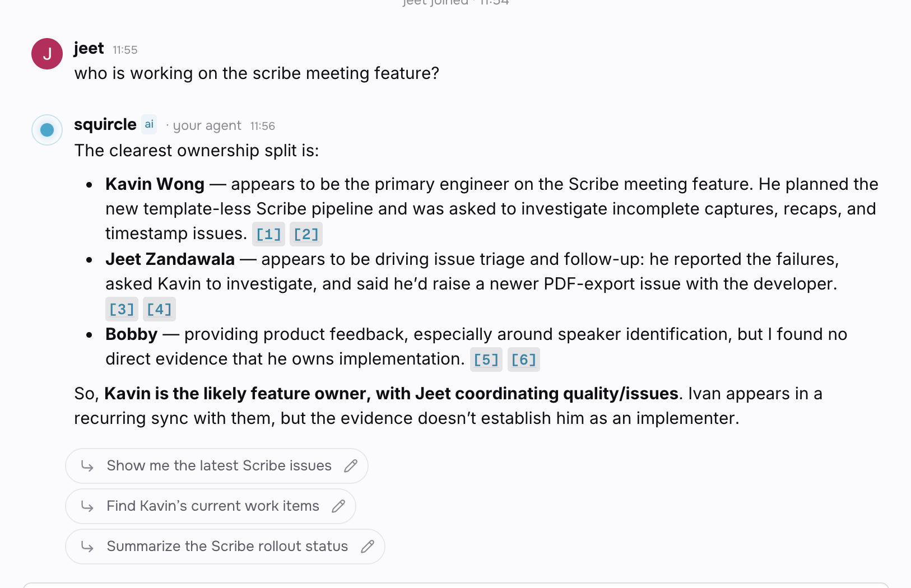This screenshot has width=911, height=588.
Task: Open citation [2]
Action: click(306, 234)
